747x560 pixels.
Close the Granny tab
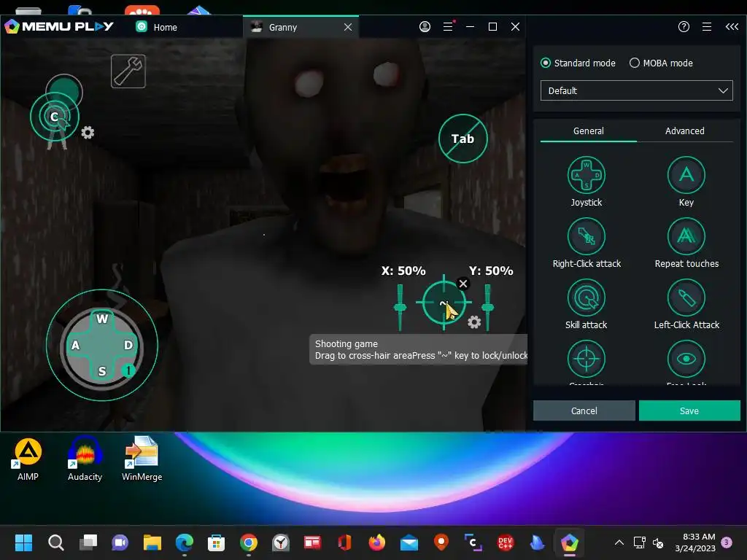point(348,27)
